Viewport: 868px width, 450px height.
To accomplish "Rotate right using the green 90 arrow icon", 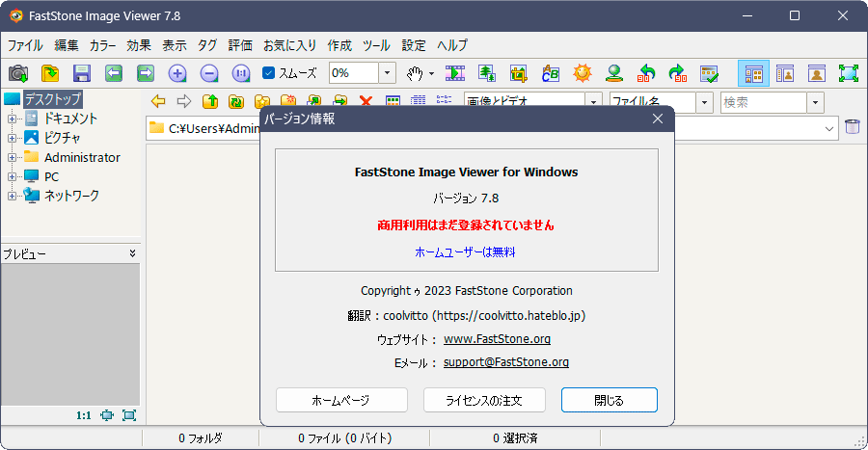I will coord(678,73).
